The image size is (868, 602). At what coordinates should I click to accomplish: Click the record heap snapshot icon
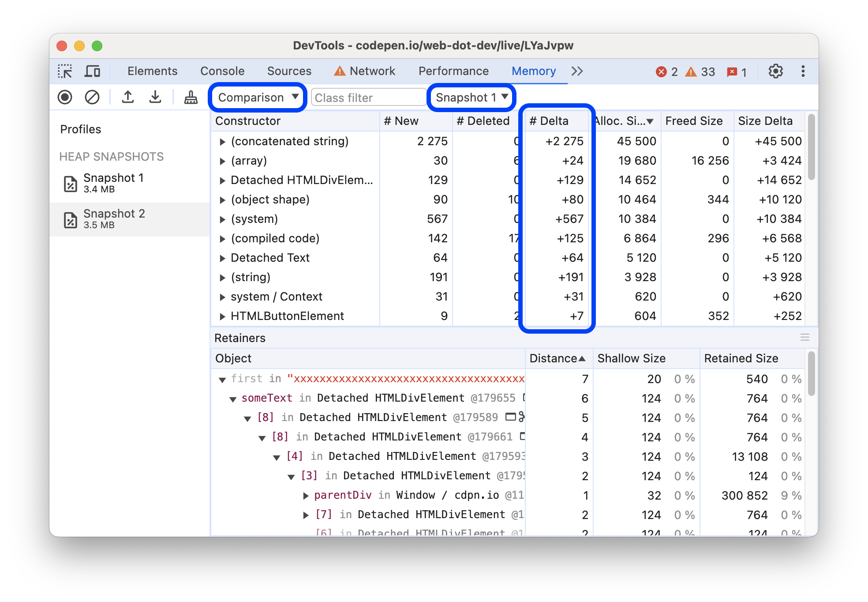66,98
